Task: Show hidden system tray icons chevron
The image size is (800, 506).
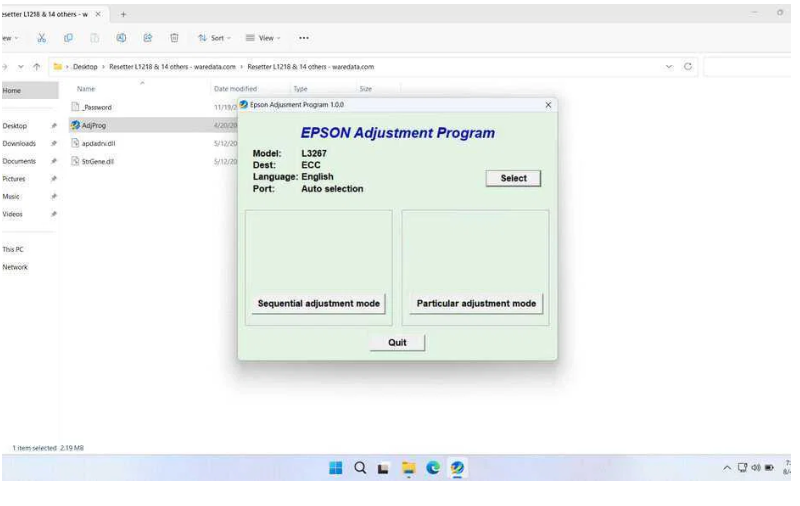Action: (727, 468)
